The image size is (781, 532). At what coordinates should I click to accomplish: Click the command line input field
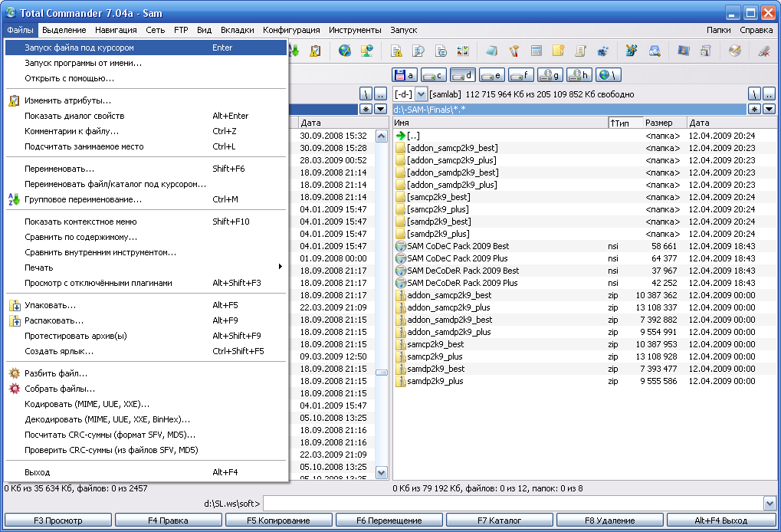pyautogui.click(x=513, y=504)
